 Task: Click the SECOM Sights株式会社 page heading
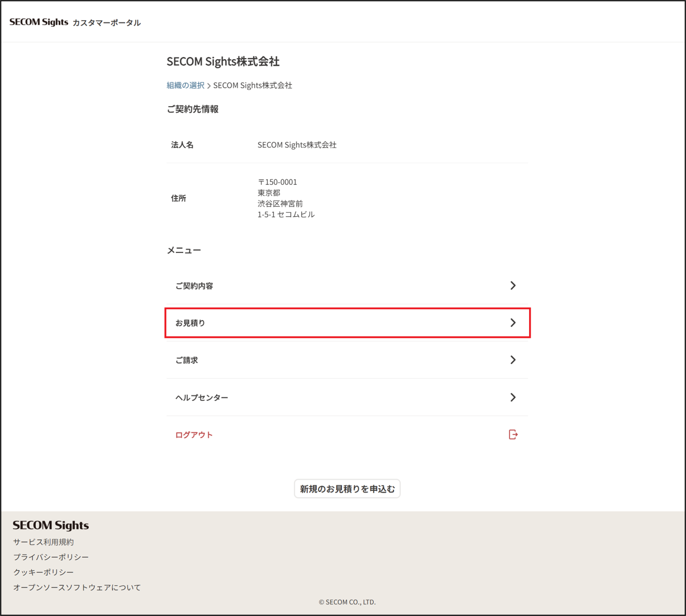coord(223,61)
